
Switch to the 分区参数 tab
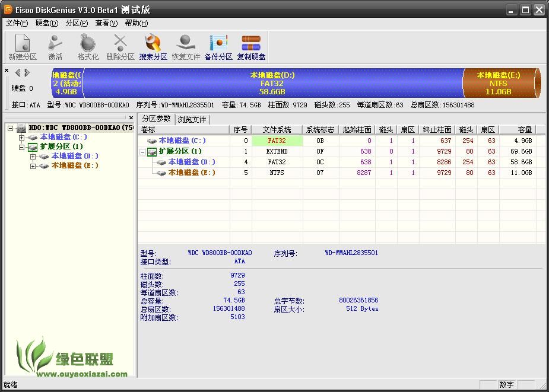(x=156, y=118)
